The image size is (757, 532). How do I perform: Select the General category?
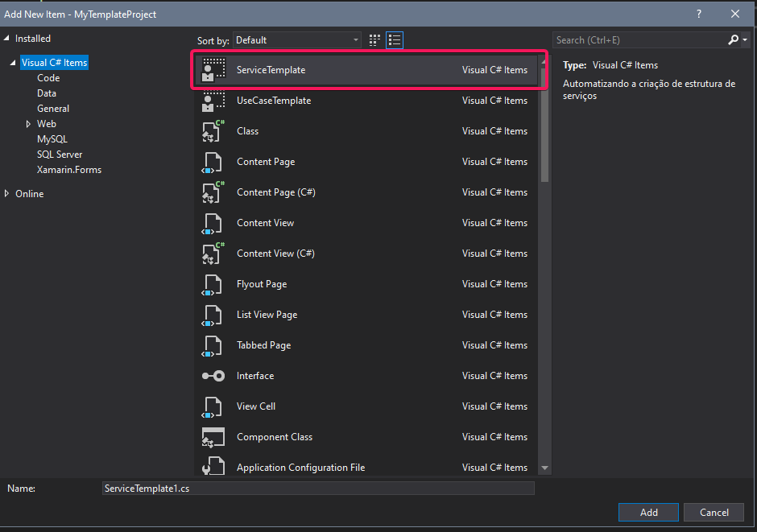(53, 109)
